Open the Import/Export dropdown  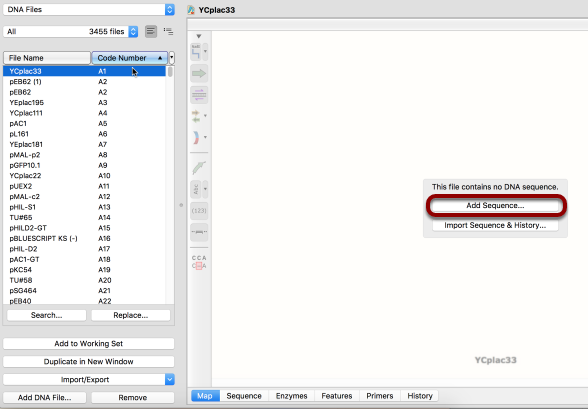(89, 379)
